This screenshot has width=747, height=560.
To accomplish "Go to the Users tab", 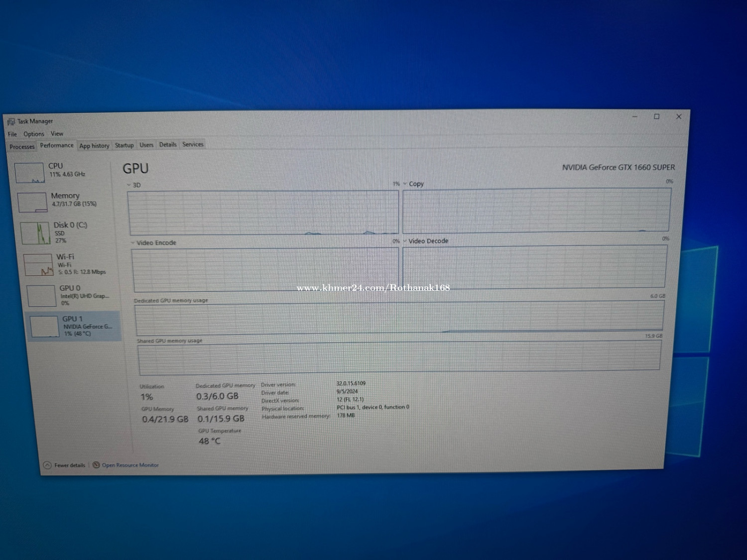I will coord(146,145).
